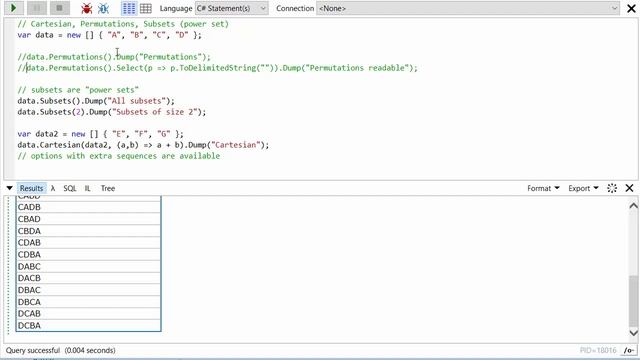Open the lambda tab

53,188
